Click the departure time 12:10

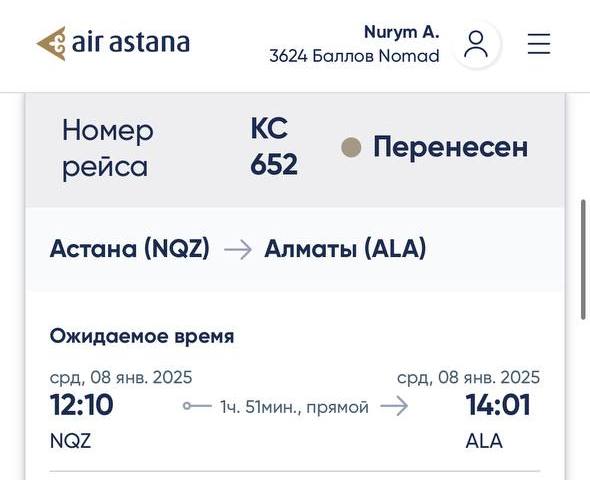81,405
